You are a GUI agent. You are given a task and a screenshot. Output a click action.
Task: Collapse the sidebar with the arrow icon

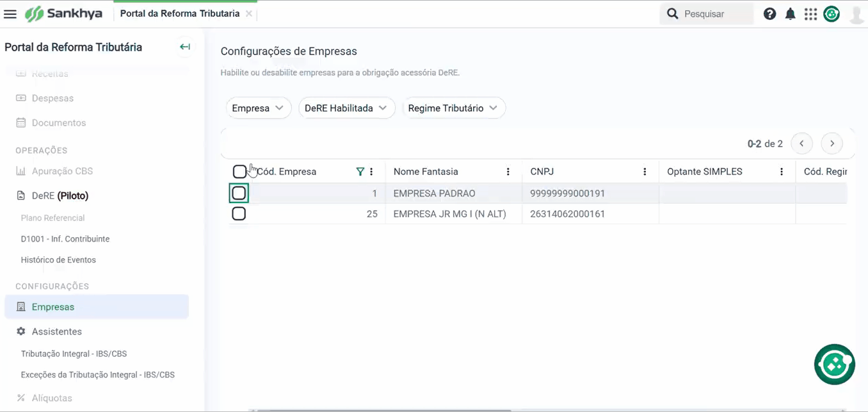point(185,47)
